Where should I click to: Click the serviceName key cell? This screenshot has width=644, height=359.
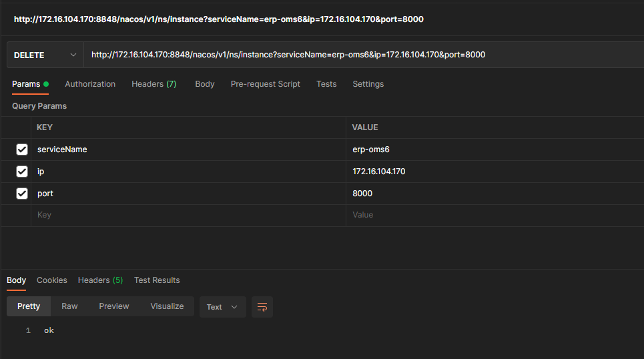[188, 149]
